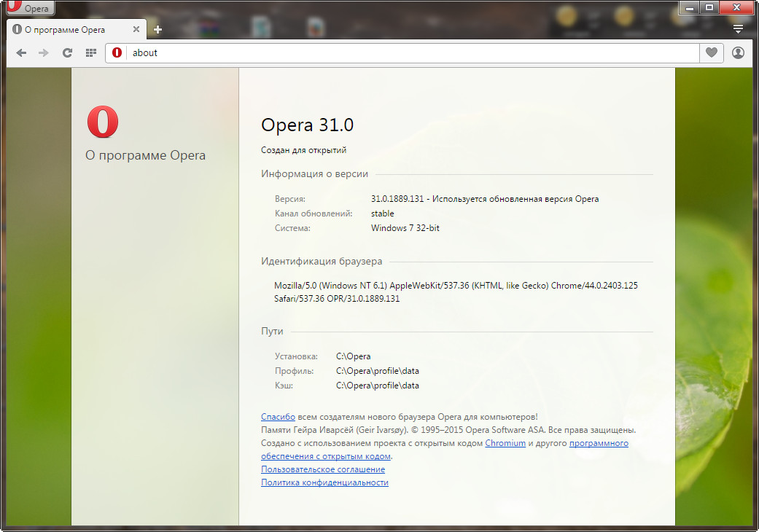The width and height of the screenshot is (759, 532).
Task: Open 'Пользовательское соглашение' link
Action: click(323, 469)
